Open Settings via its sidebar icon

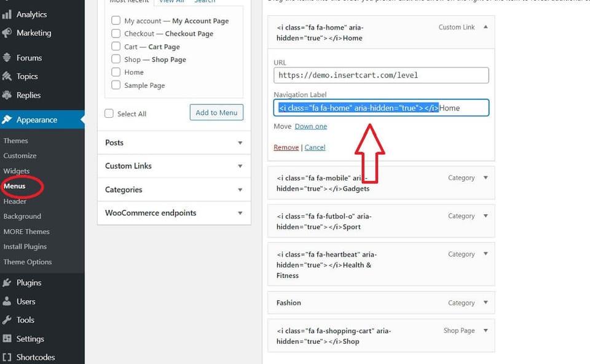[7, 338]
